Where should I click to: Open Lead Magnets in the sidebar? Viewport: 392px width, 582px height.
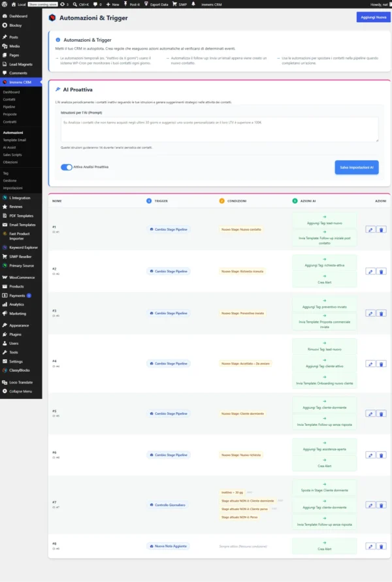tap(21, 64)
